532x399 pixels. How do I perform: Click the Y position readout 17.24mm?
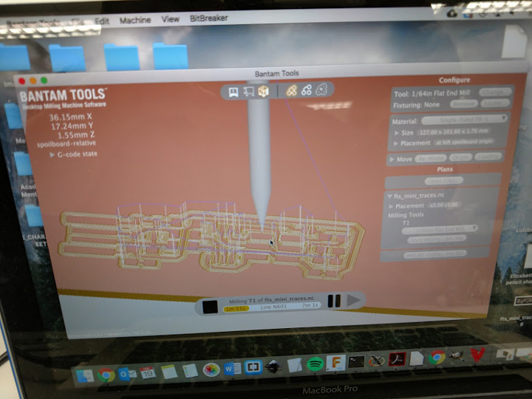(72, 126)
